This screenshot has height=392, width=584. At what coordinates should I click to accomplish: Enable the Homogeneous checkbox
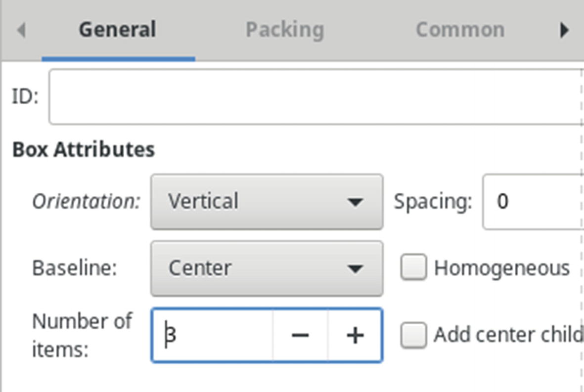(x=413, y=268)
